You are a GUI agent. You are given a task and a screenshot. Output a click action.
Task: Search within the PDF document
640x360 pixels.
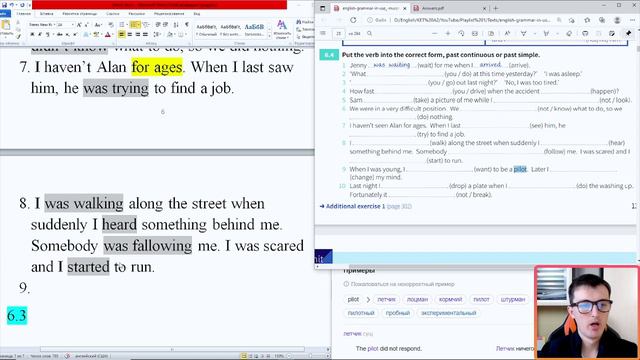pos(369,33)
